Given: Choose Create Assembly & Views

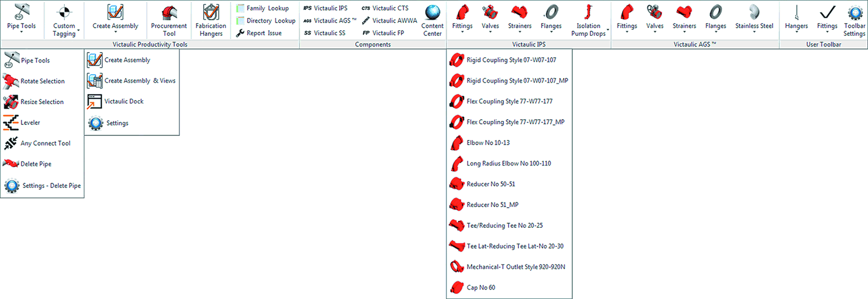Looking at the screenshot, I should point(132,80).
